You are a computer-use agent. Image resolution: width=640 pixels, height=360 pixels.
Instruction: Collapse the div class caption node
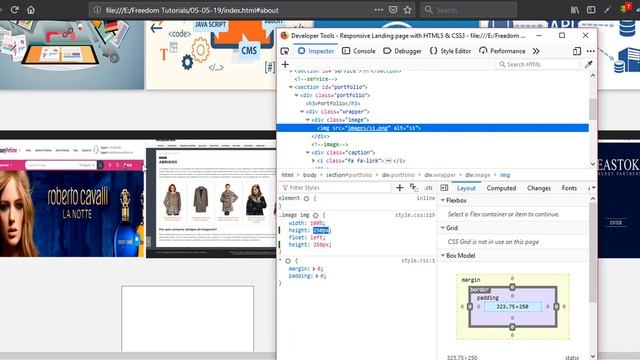tap(308, 152)
